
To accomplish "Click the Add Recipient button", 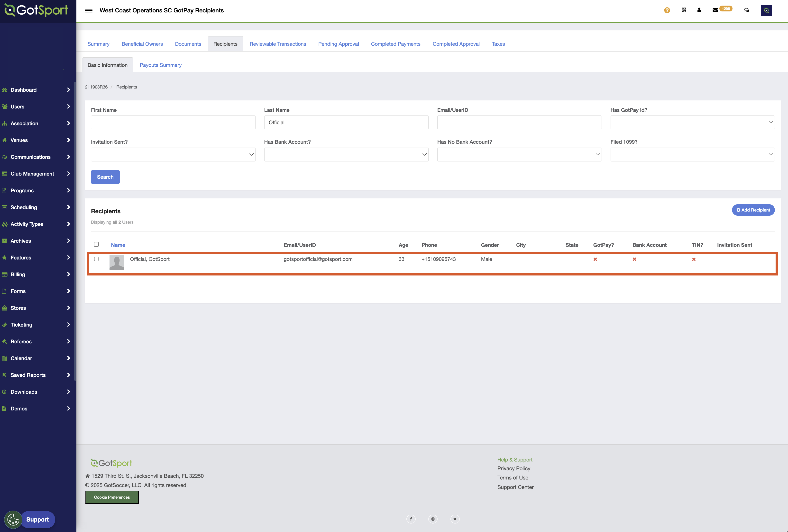I will (x=753, y=210).
